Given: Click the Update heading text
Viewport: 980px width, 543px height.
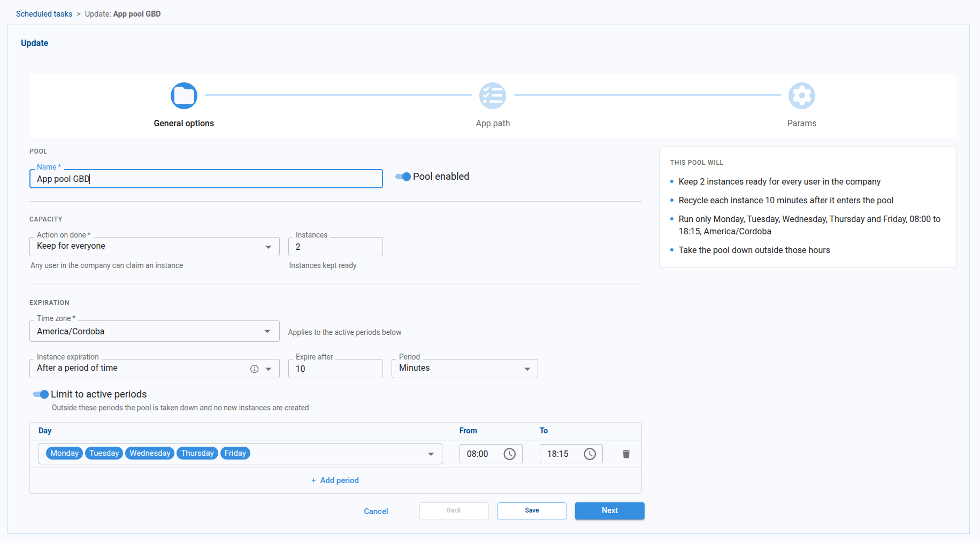Looking at the screenshot, I should (34, 43).
